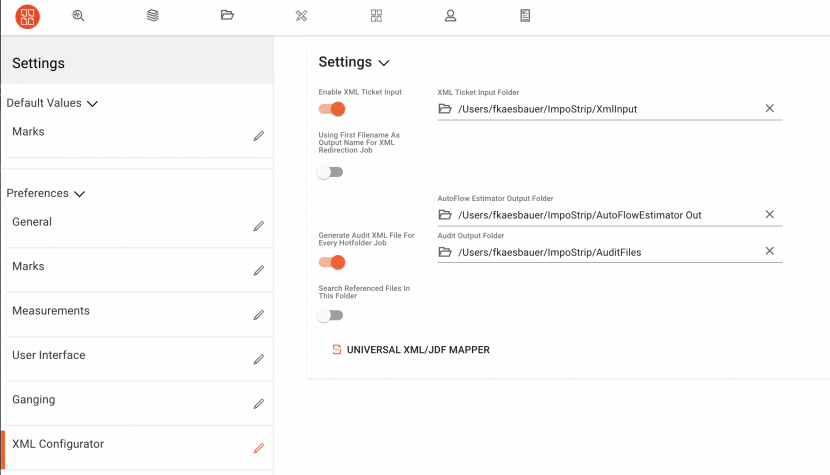Turn off Generate Audit XML File toggle
The width and height of the screenshot is (830, 475).
point(332,262)
